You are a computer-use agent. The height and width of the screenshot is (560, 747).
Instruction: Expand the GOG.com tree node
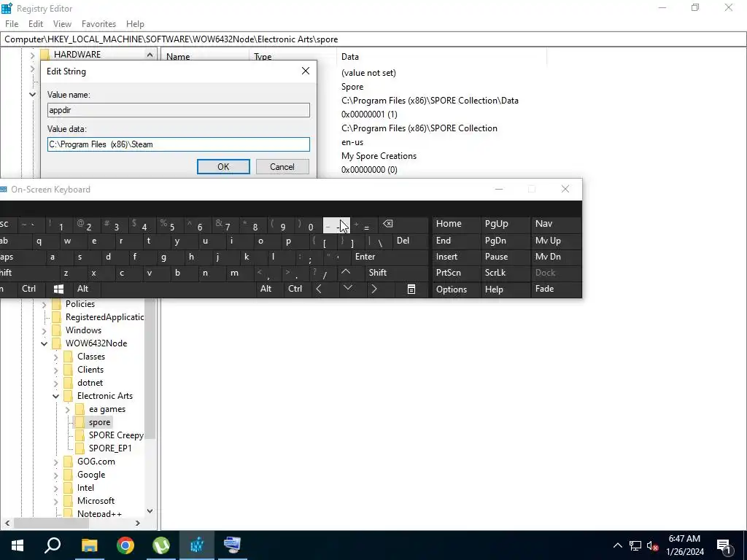pyautogui.click(x=55, y=462)
